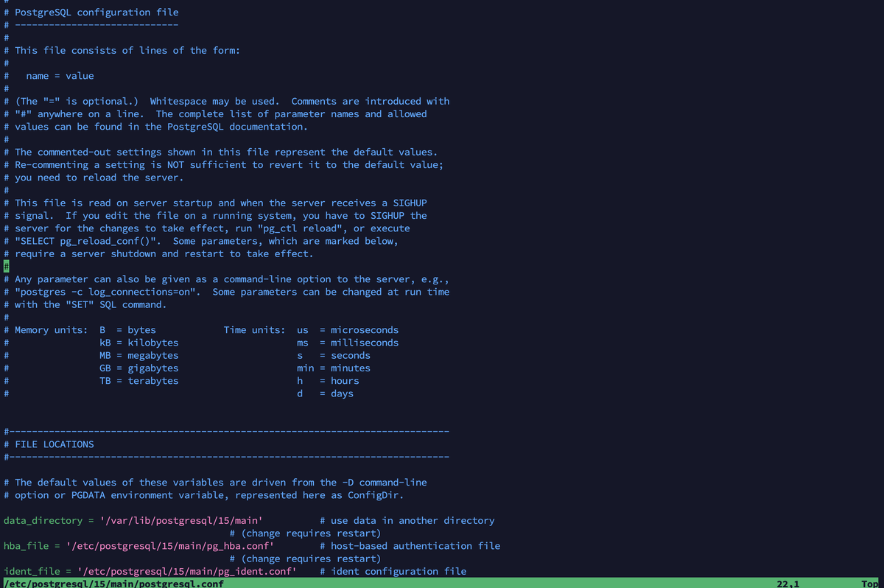The image size is (884, 588).
Task: Click the line mentioning "receives a SIGHUP"
Action: point(215,203)
